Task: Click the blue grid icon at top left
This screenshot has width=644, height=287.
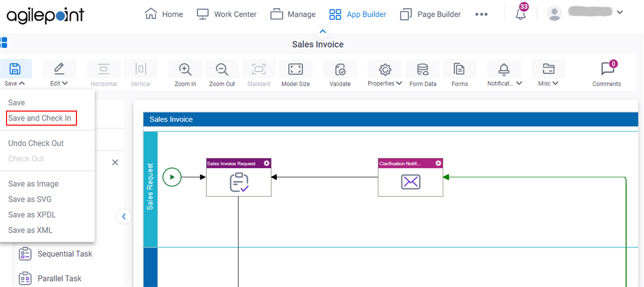Action: click(4, 42)
